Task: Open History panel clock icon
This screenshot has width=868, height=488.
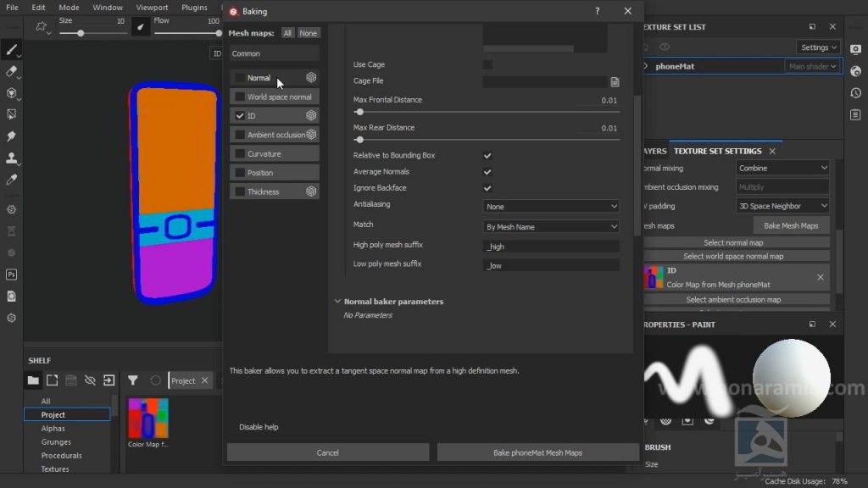Action: click(856, 93)
